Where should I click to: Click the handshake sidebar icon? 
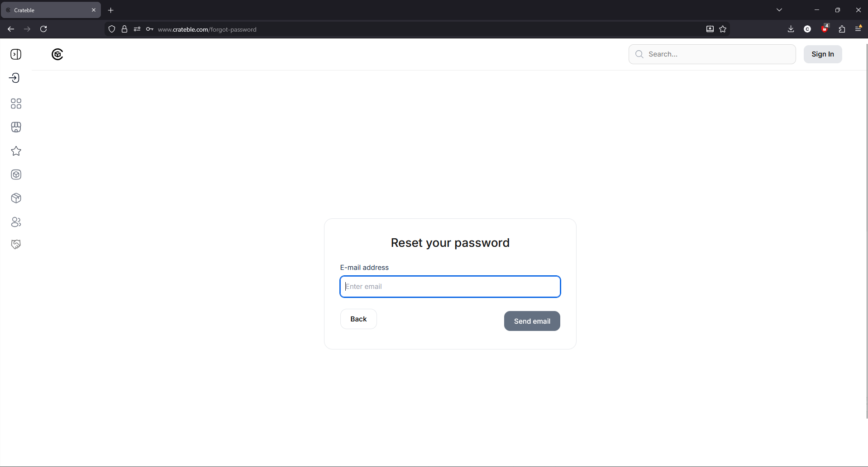pyautogui.click(x=16, y=245)
